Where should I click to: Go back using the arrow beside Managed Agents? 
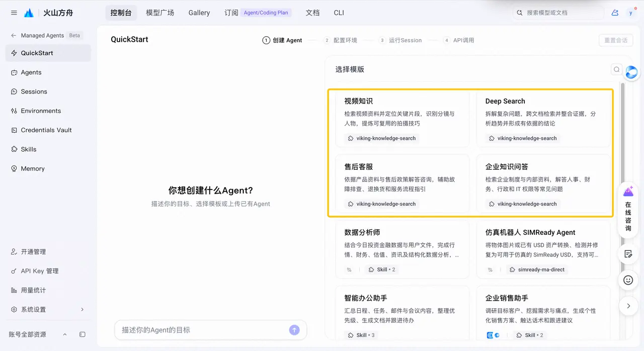tap(14, 36)
